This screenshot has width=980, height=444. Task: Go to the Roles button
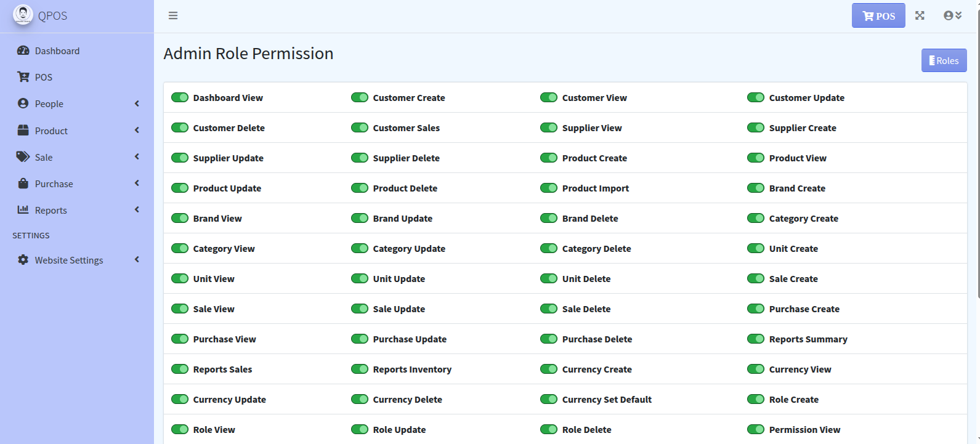[944, 60]
